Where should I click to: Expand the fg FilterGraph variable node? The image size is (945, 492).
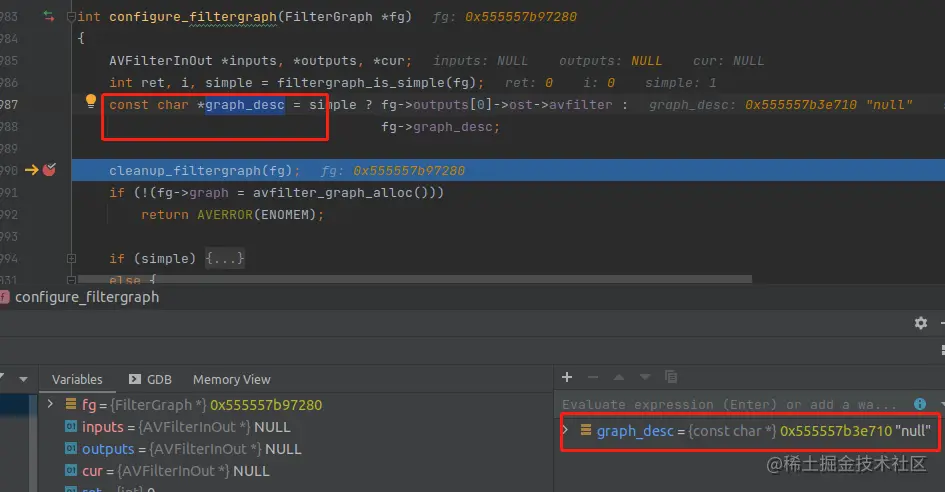pyautogui.click(x=51, y=404)
